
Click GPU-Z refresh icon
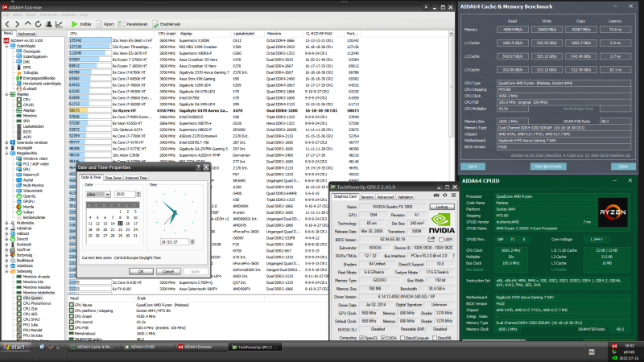[x=445, y=195]
